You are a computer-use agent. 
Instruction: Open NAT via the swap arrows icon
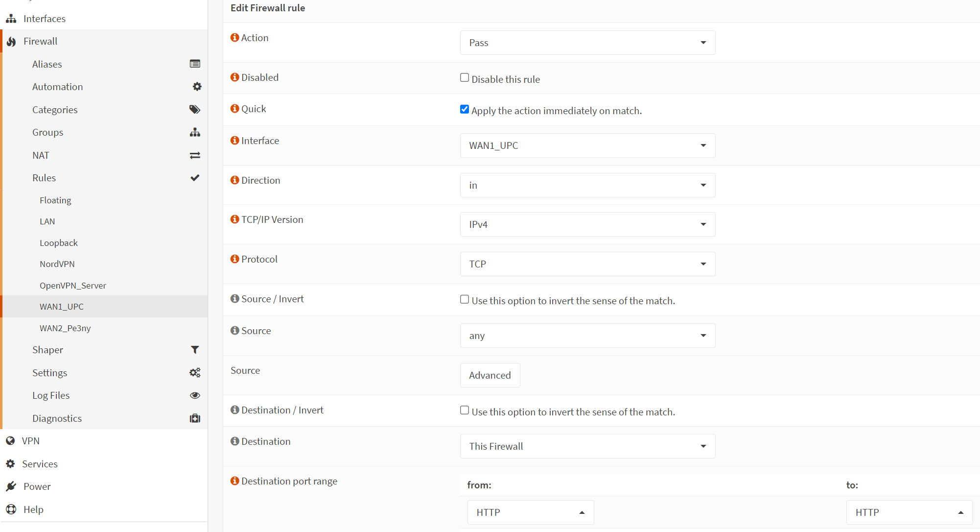(195, 155)
